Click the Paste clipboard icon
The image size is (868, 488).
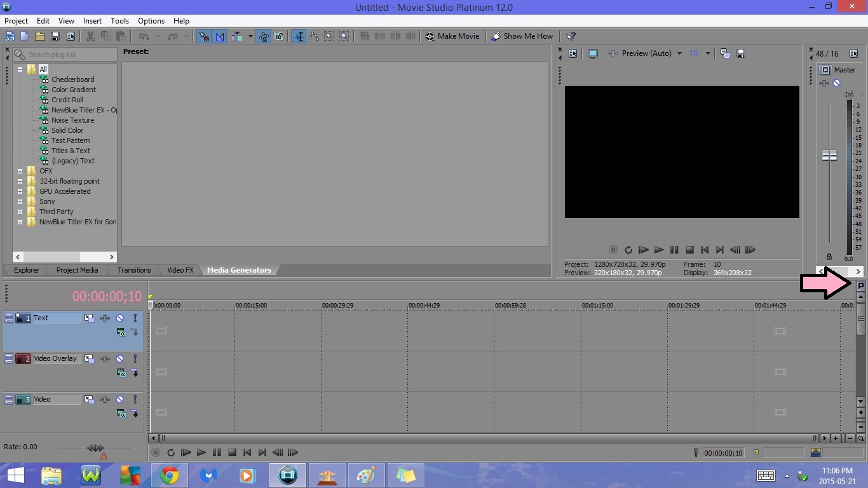[x=121, y=36]
